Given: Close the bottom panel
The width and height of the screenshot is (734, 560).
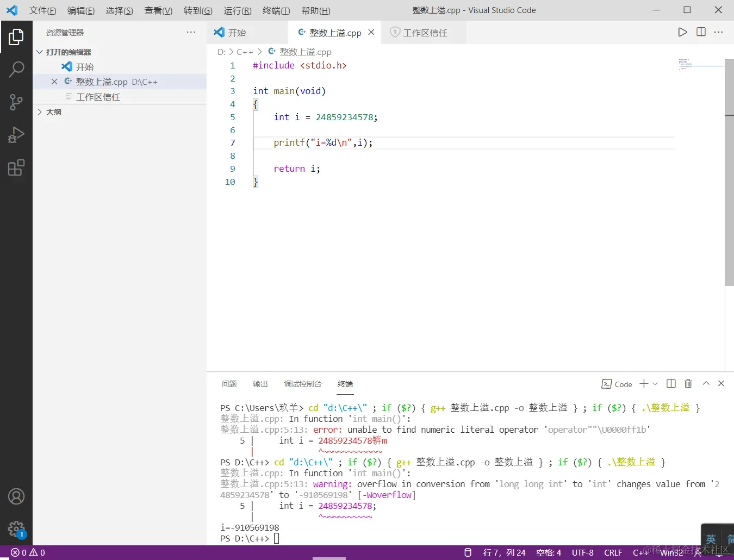Looking at the screenshot, I should pyautogui.click(x=721, y=383).
